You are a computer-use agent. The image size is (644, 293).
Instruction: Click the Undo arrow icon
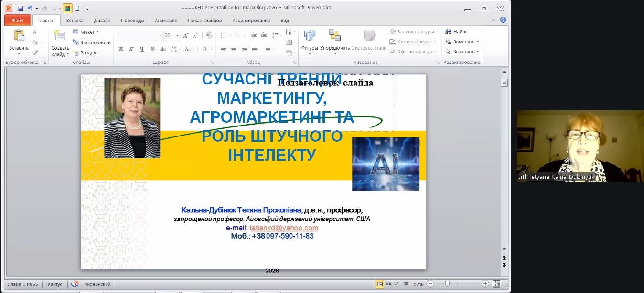(x=30, y=8)
